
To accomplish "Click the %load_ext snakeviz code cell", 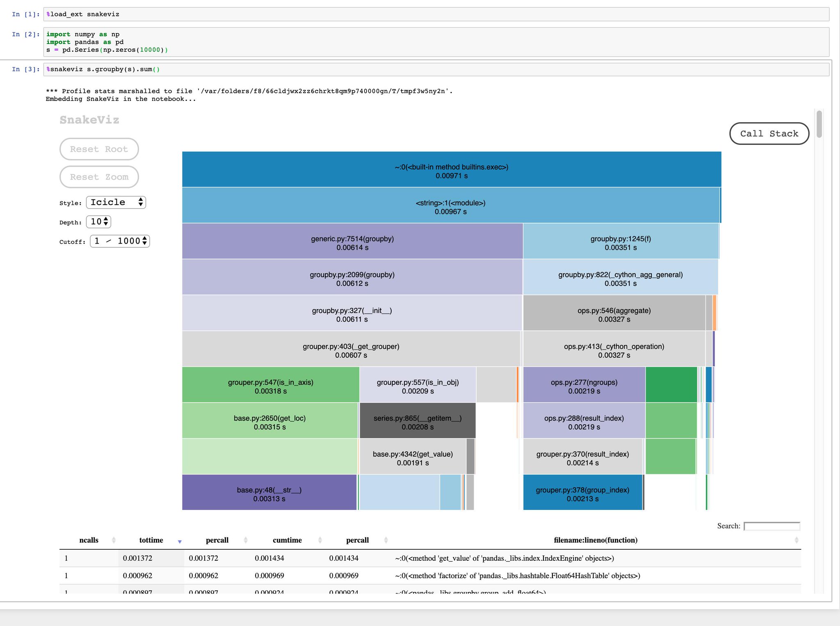I will pos(436,14).
